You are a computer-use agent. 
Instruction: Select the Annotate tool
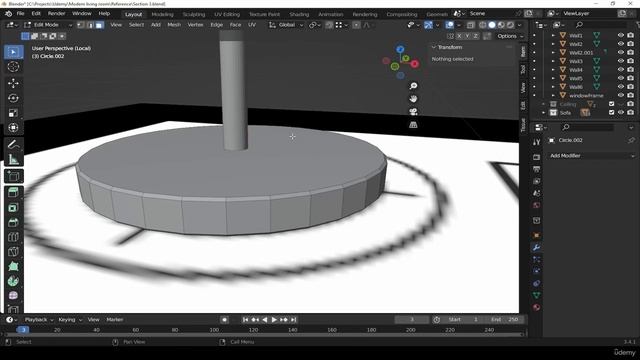click(x=13, y=144)
